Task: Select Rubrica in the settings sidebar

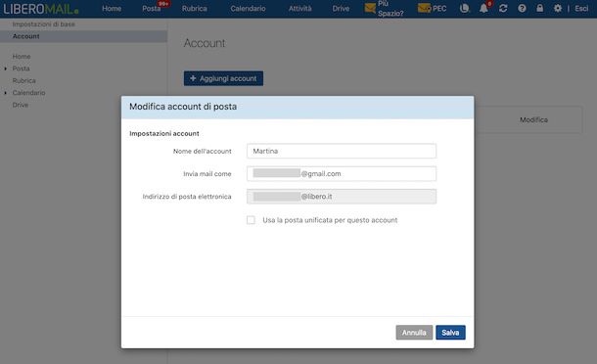Action: (x=24, y=80)
